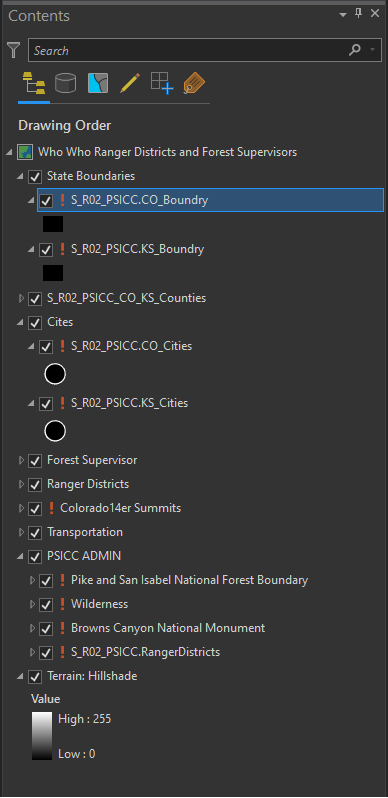Viewport: 388px width, 798px height.
Task: Click red exclamation next to CO_Boundry layer
Action: coord(63,200)
